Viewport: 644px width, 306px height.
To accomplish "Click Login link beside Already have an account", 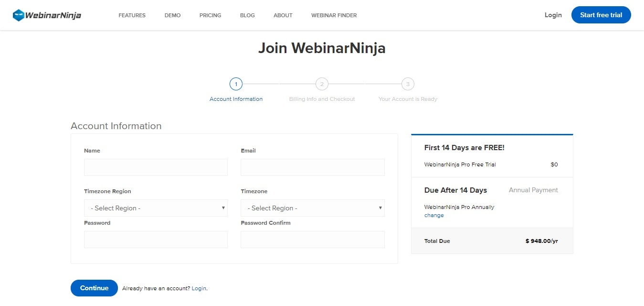I will pos(199,288).
